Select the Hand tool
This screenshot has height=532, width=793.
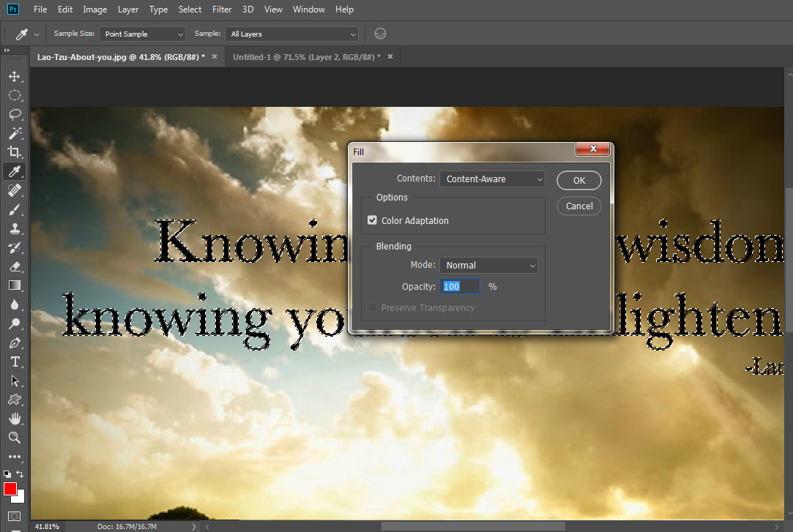pos(15,419)
